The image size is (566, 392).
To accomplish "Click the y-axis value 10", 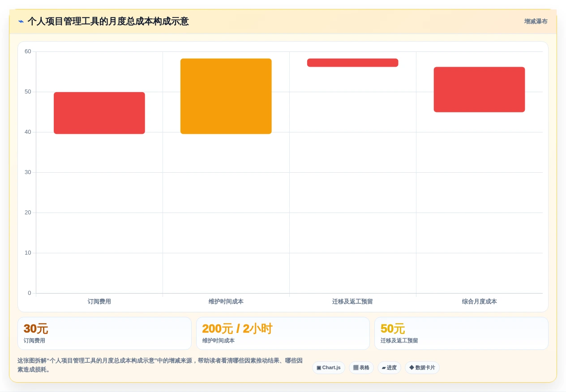I will point(28,253).
